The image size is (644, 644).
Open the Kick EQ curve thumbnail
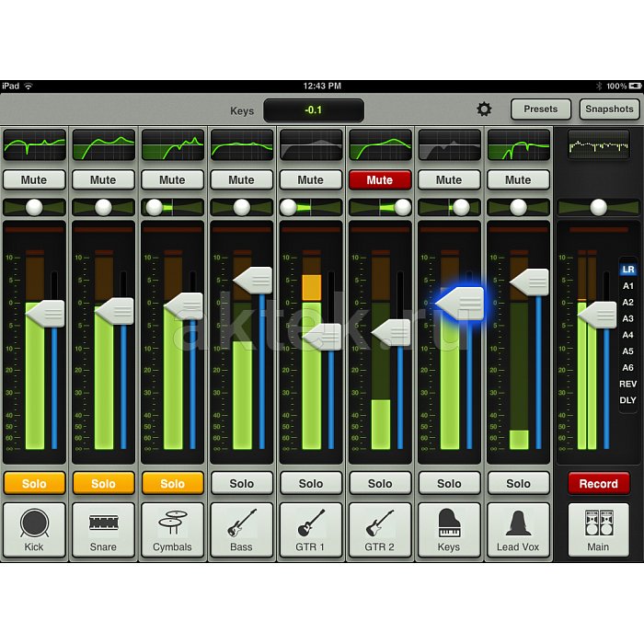[35, 145]
